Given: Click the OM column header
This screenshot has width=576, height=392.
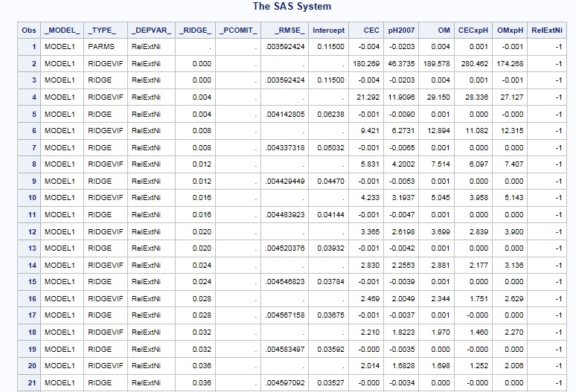Looking at the screenshot, I should tap(444, 30).
